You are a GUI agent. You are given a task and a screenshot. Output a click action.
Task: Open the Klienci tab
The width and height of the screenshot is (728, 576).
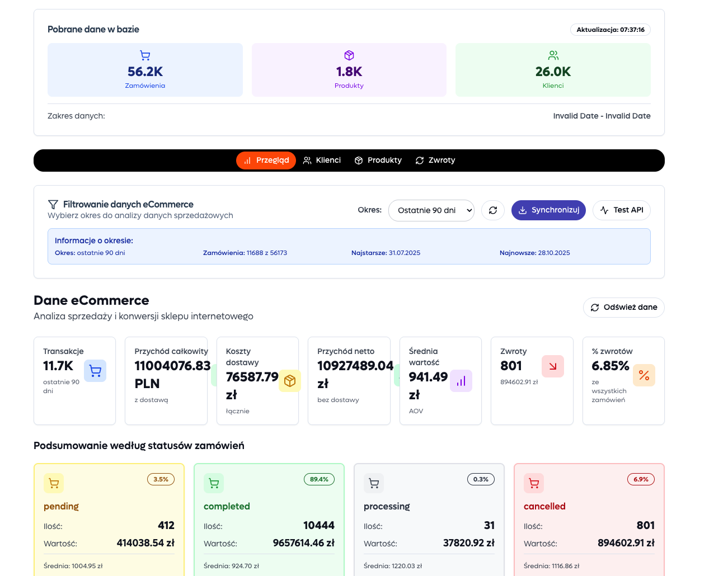(322, 160)
